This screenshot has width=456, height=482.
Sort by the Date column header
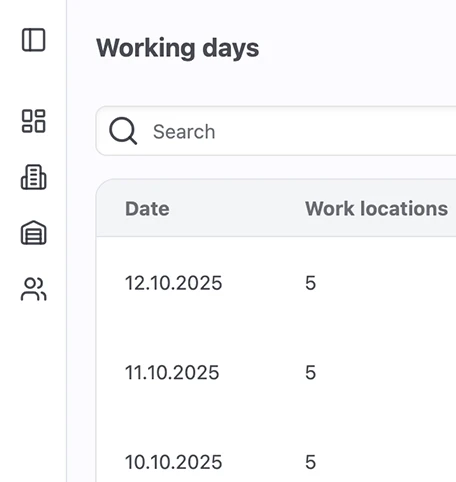click(x=147, y=209)
